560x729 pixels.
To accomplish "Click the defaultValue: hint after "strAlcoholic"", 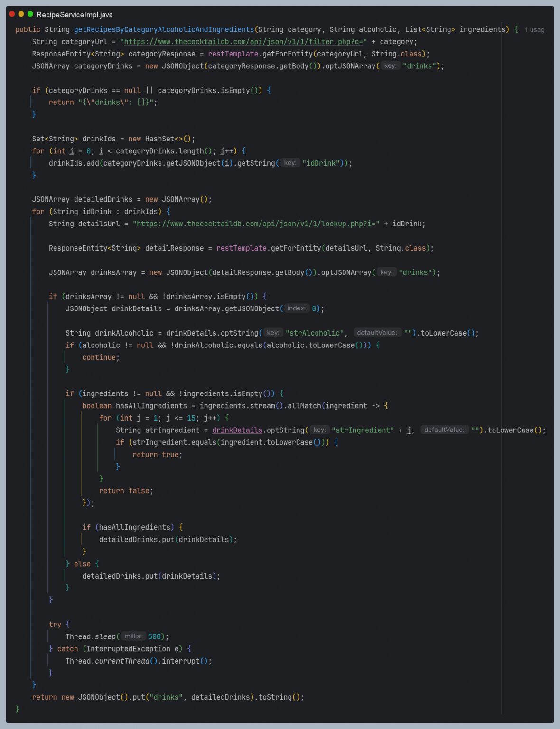I will [377, 333].
